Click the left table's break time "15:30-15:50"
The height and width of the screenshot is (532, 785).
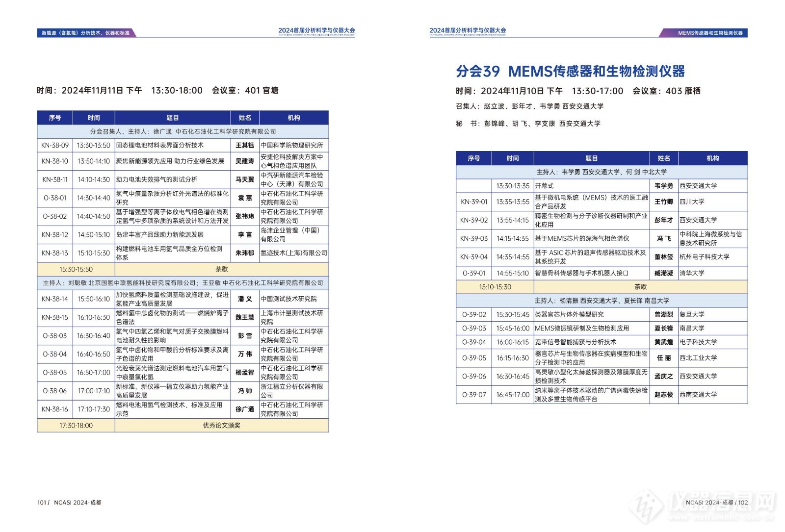click(76, 269)
